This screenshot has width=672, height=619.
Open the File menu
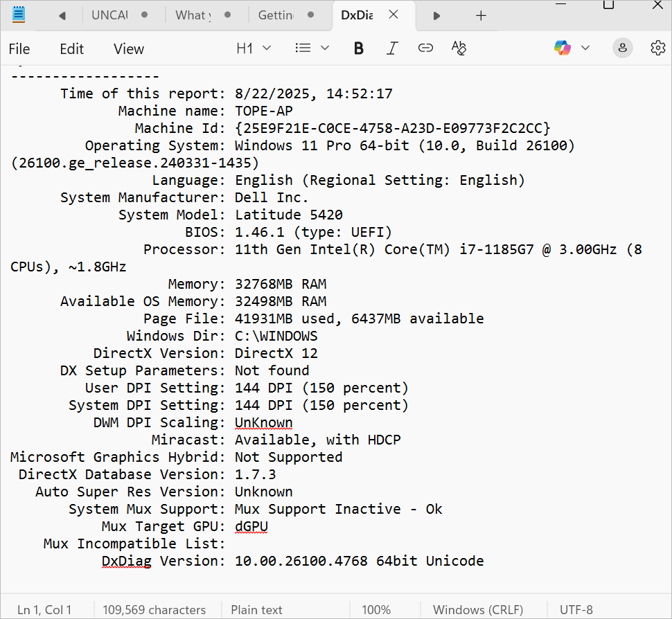pyautogui.click(x=19, y=48)
